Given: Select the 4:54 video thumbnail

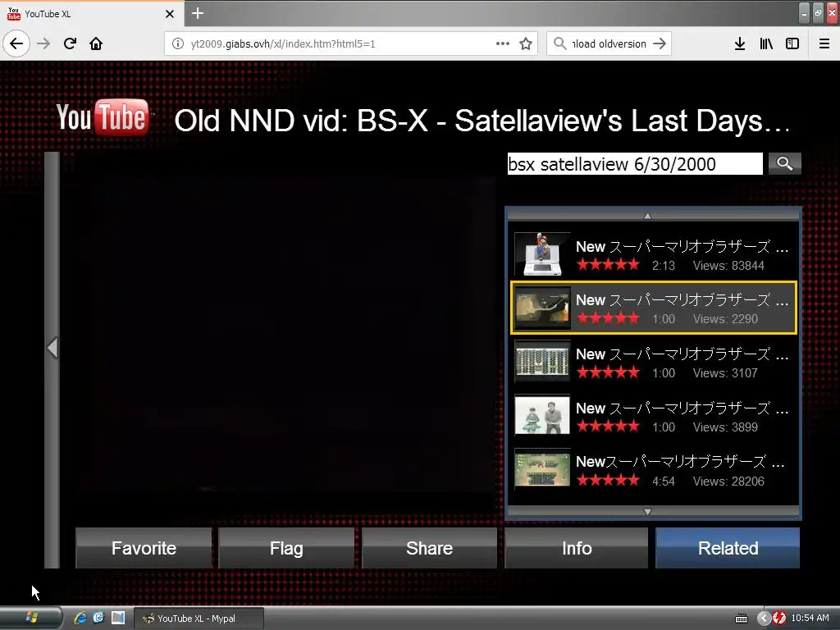Looking at the screenshot, I should click(x=542, y=469).
